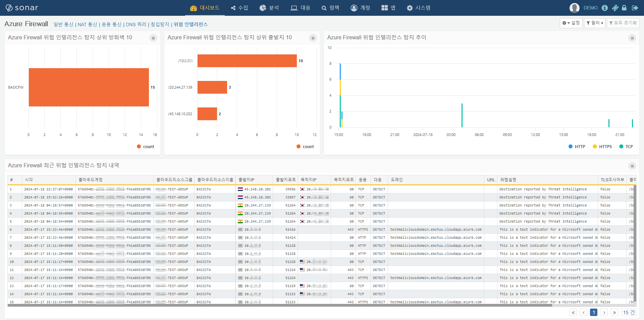Go to DNS 쿼리 link
This screenshot has height=320, width=644.
pos(136,25)
